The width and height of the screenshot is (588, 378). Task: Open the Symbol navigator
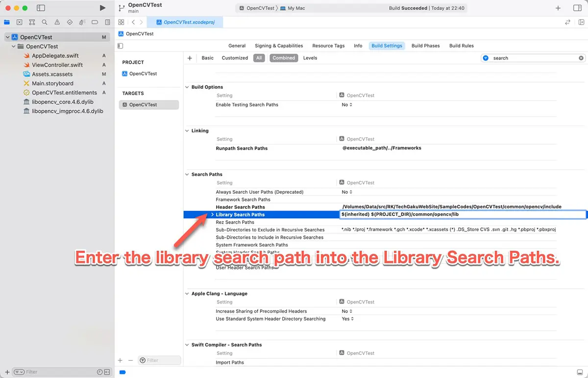[32, 22]
